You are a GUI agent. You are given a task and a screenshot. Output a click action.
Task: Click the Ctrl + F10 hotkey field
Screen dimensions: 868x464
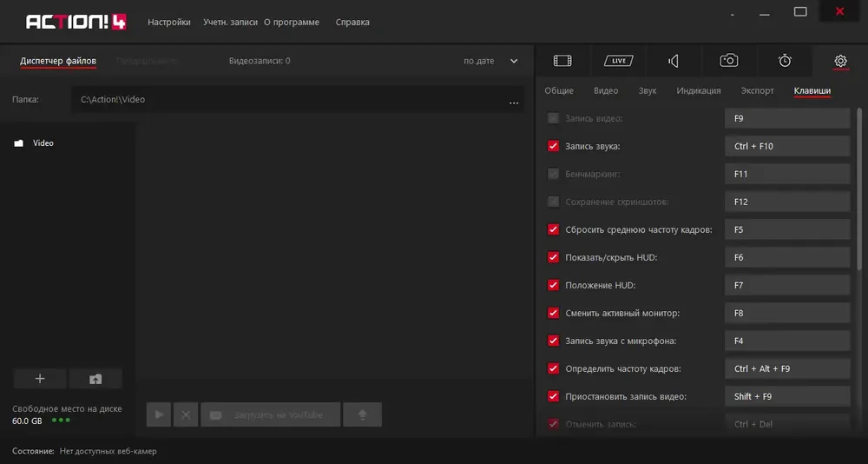[787, 146]
